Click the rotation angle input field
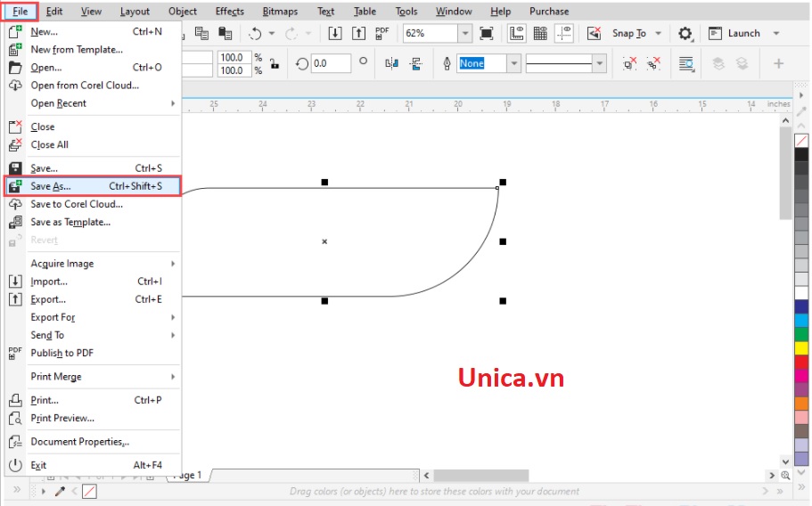The height and width of the screenshot is (506, 812). pos(331,63)
